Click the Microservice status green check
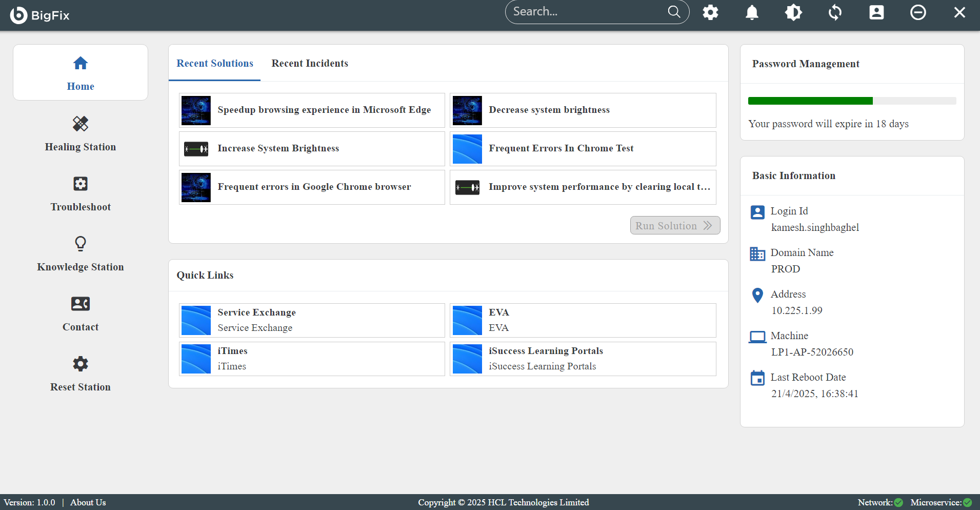The width and height of the screenshot is (980, 510). (968, 503)
